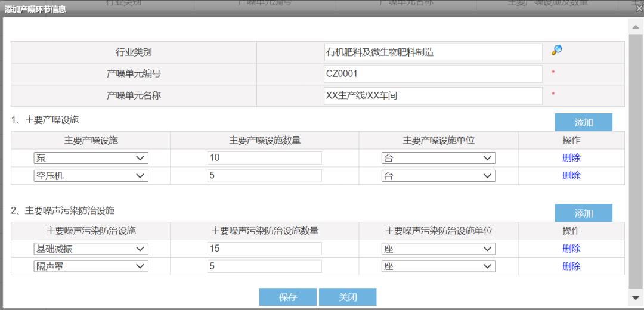Screen dimensions: 644x310
Task: Click the scrollbar up arrow
Action: (x=636, y=27)
